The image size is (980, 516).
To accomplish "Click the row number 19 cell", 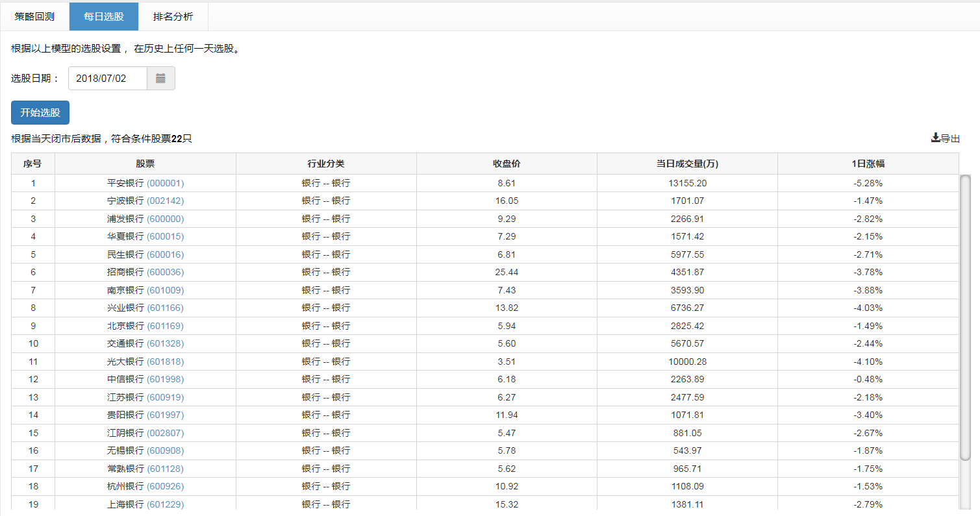I will [33, 504].
